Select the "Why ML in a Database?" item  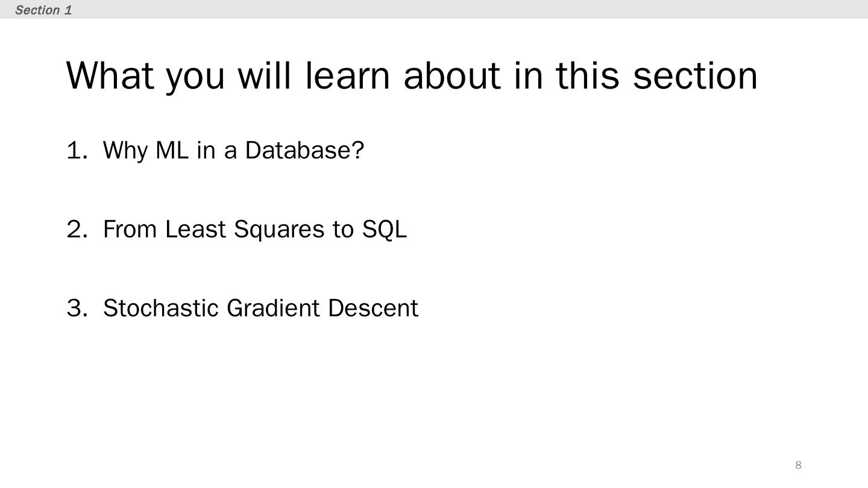[x=233, y=150]
